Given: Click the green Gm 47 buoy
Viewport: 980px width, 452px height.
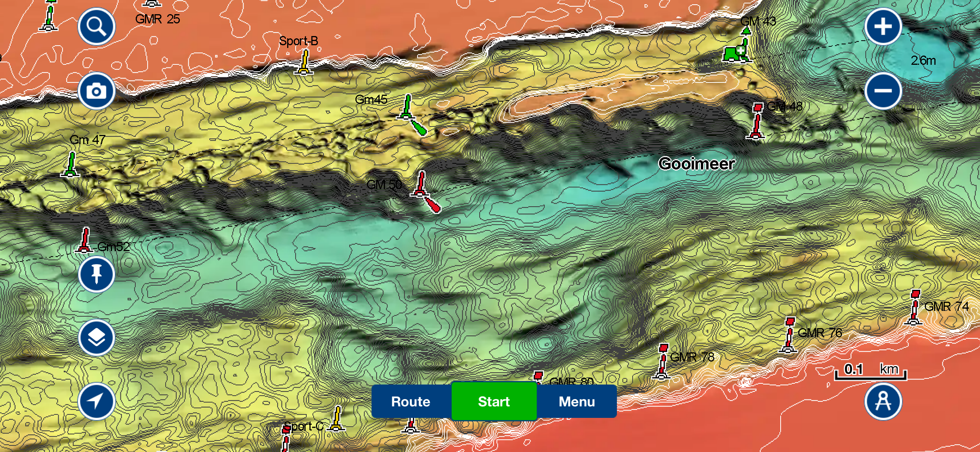Looking at the screenshot, I should (71, 164).
